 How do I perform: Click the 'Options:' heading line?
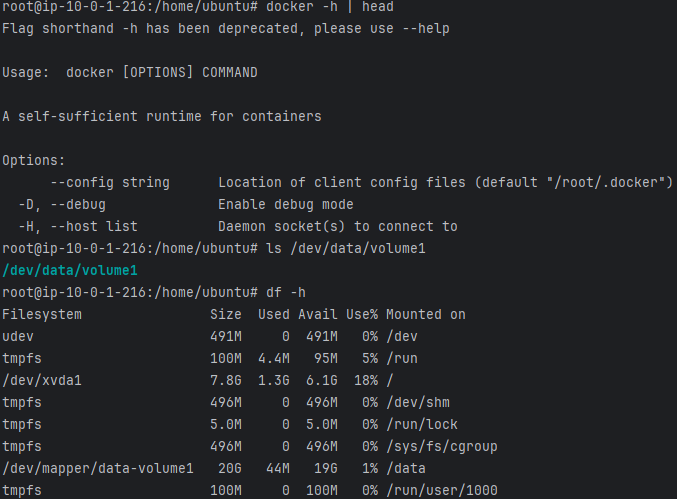tap(34, 161)
